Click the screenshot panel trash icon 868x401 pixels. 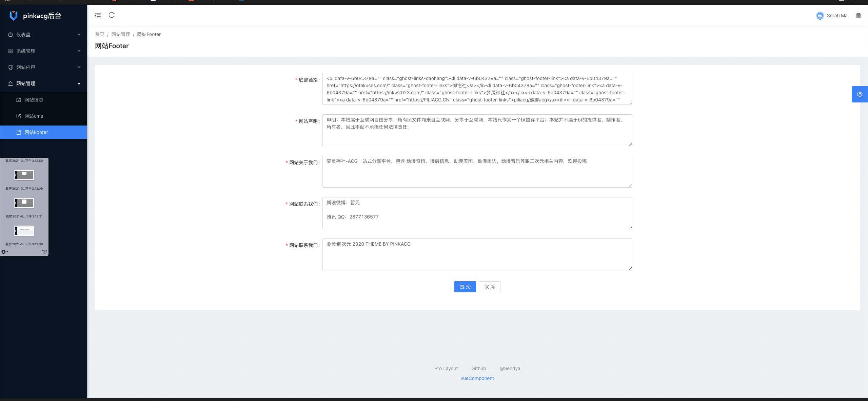pyautogui.click(x=44, y=252)
